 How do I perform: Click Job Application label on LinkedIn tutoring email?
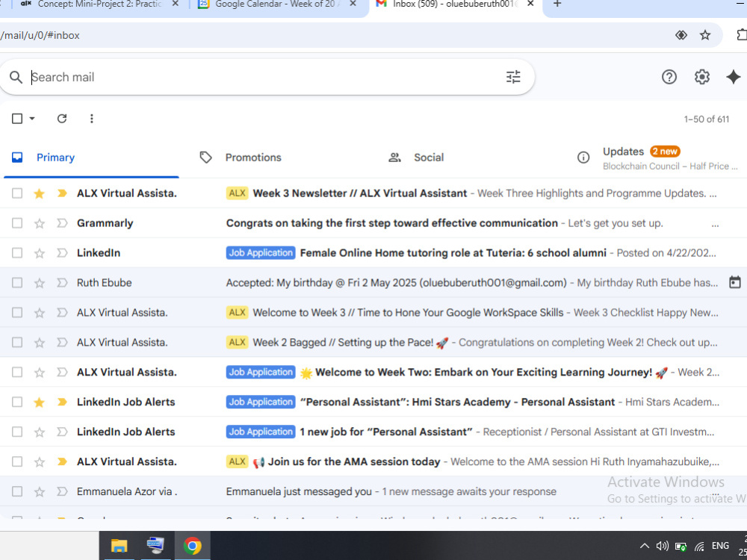click(x=261, y=253)
